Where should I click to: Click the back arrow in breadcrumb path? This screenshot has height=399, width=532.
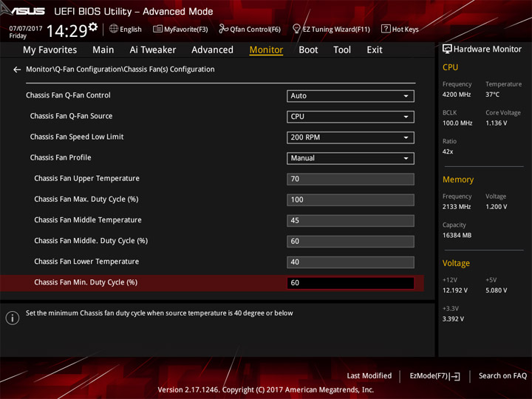17,69
